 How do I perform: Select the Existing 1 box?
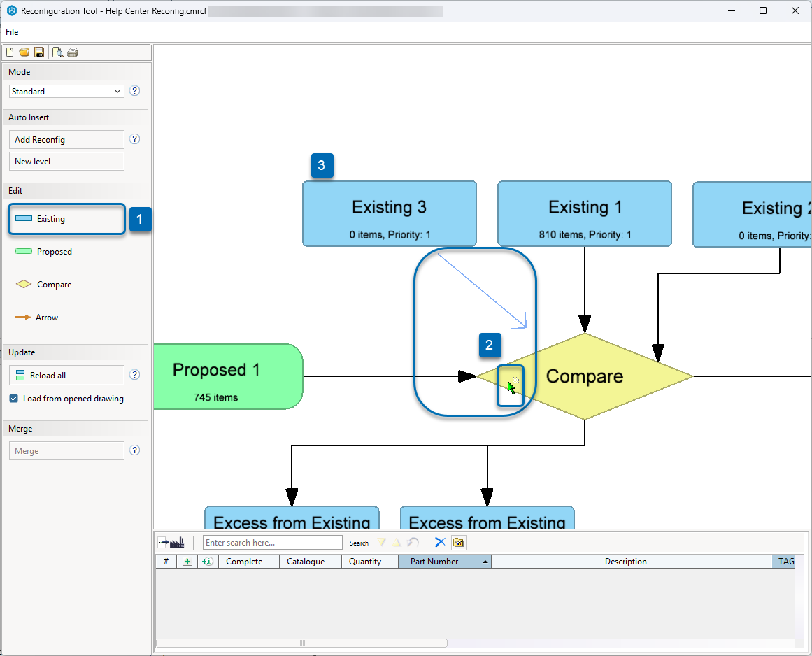(x=585, y=213)
